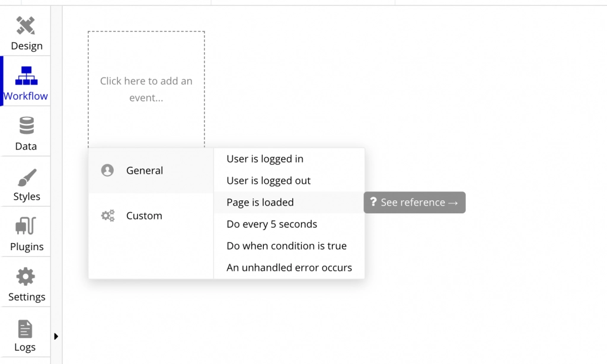Click the Custom category gears icon
The height and width of the screenshot is (364, 607).
tap(108, 216)
